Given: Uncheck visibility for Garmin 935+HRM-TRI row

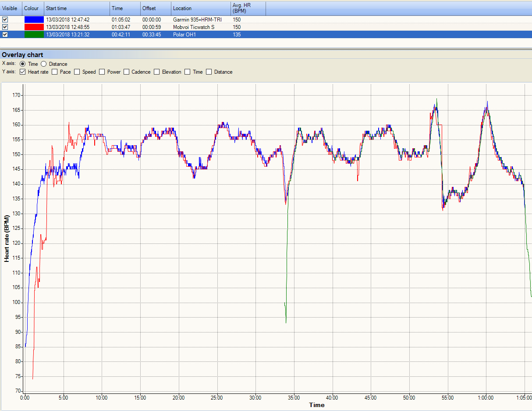Looking at the screenshot, I should click(x=5, y=20).
